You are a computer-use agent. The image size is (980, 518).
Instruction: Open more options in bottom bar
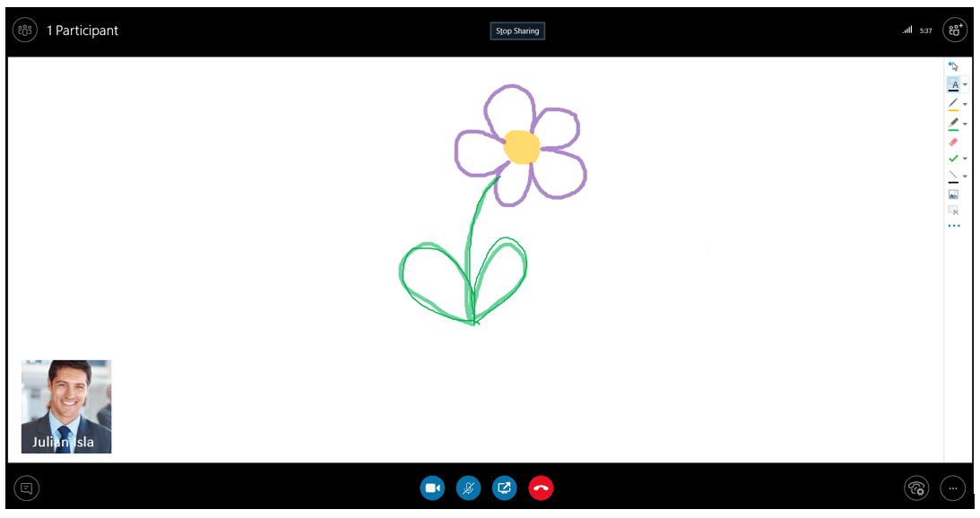(952, 488)
